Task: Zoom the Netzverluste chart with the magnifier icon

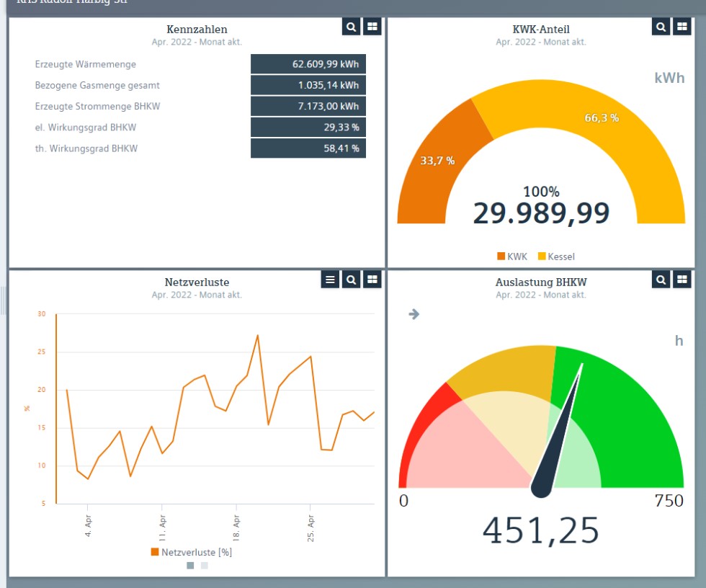Action: tap(351, 280)
